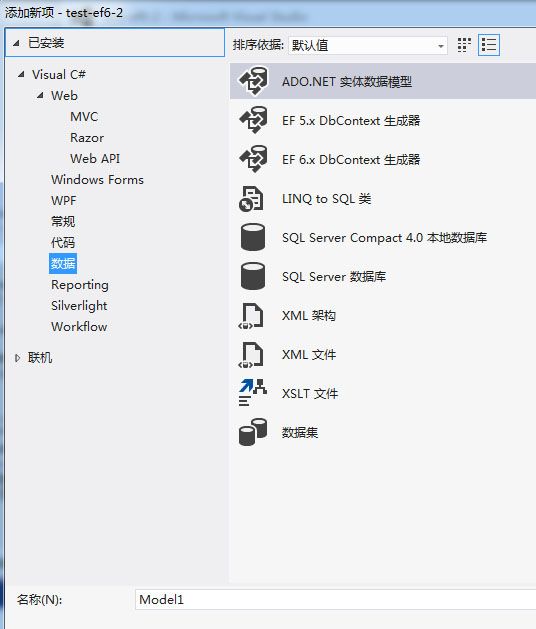
Task: Select the ADO.NET 实体数据模型 icon
Action: (x=253, y=81)
